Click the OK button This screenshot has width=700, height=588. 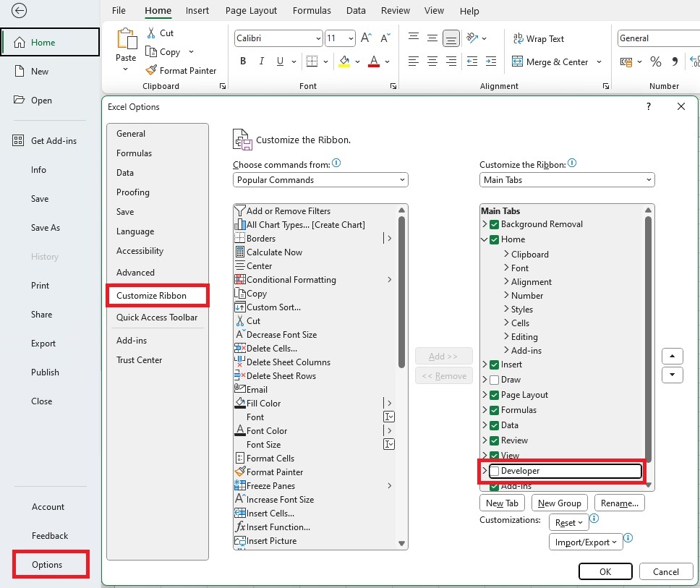coord(605,571)
